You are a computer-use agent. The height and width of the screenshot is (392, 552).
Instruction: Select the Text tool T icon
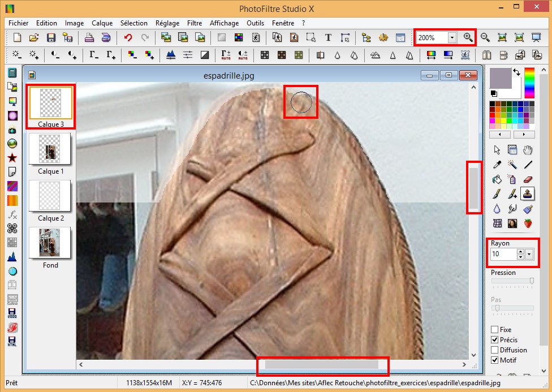point(328,37)
